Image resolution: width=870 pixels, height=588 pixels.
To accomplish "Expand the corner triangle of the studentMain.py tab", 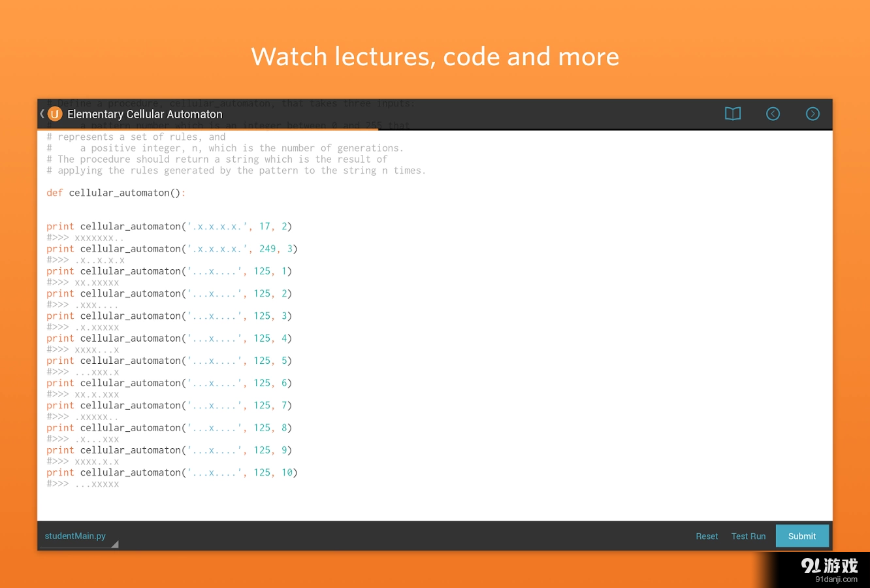I will [115, 544].
